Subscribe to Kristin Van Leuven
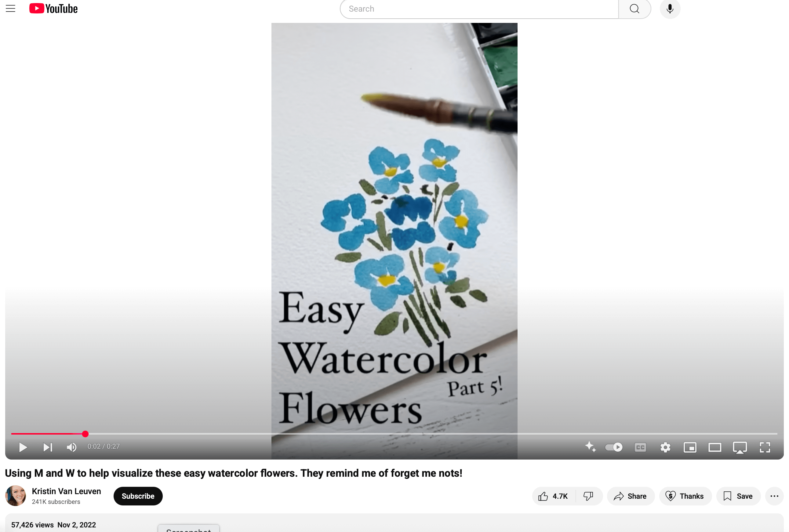Viewport: 789px width, 532px height. 138,496
